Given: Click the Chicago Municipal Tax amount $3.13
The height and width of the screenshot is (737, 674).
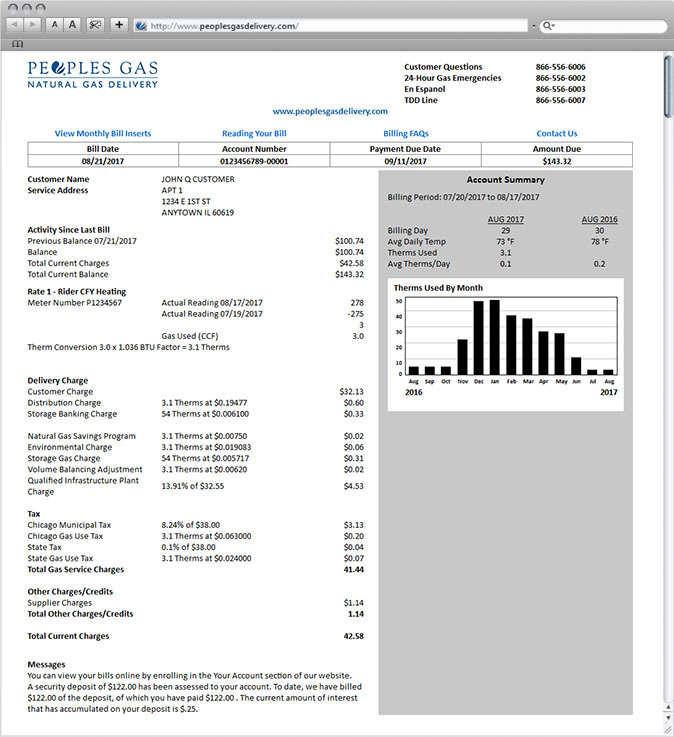Looking at the screenshot, I should (353, 525).
